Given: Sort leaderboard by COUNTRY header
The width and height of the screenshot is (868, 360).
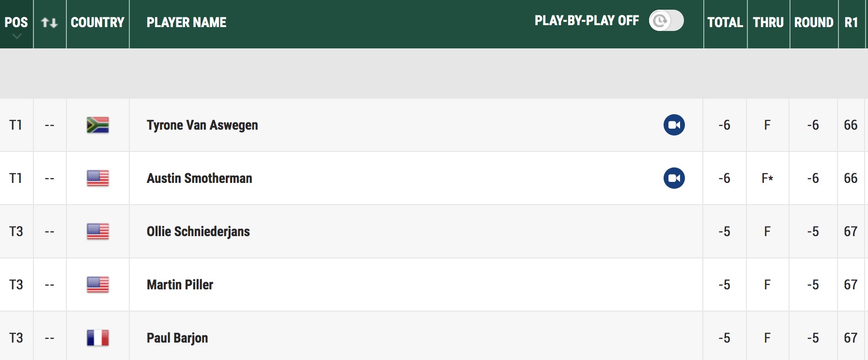Looking at the screenshot, I should tap(97, 22).
